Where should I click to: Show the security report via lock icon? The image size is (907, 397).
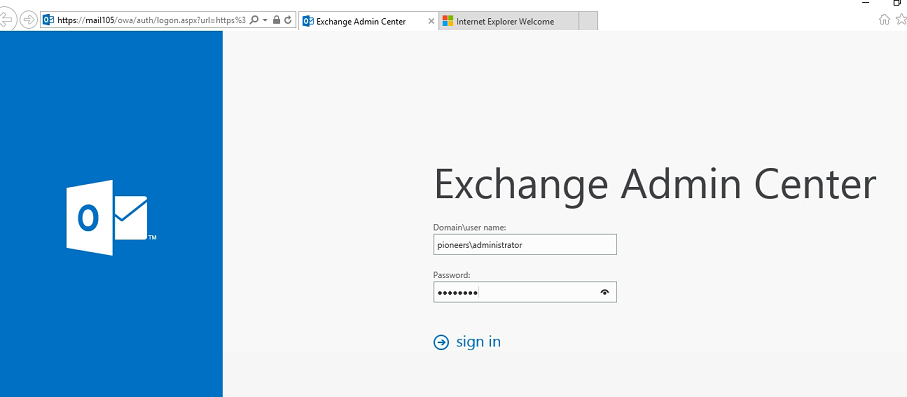pyautogui.click(x=276, y=20)
